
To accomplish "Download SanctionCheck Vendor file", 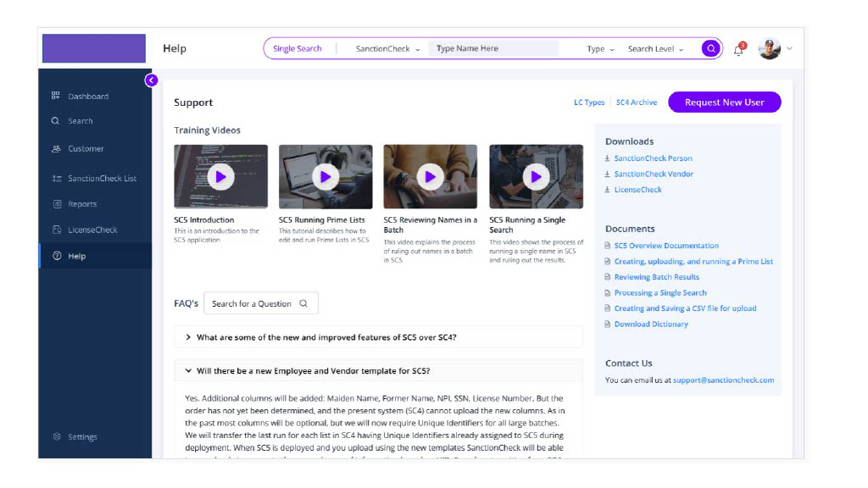I will [654, 174].
